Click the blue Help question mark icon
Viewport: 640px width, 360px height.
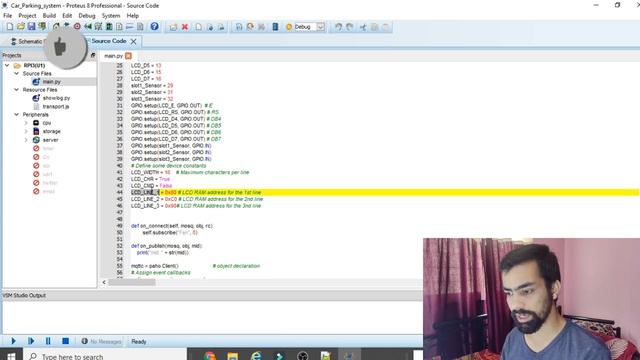(154, 27)
